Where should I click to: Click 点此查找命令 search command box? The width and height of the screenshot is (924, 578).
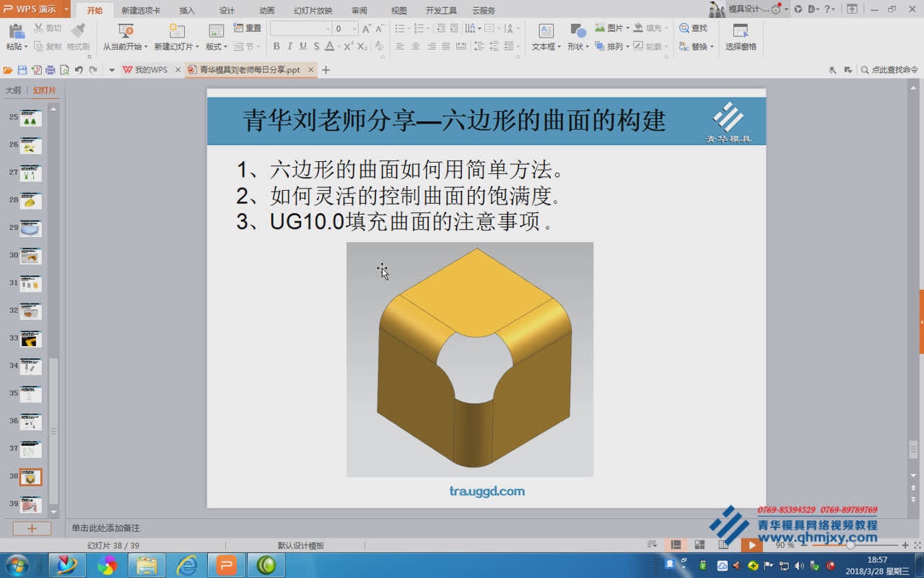click(889, 70)
